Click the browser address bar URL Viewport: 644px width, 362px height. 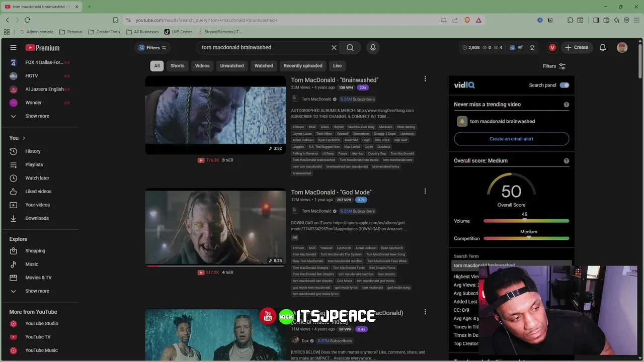pyautogui.click(x=206, y=20)
